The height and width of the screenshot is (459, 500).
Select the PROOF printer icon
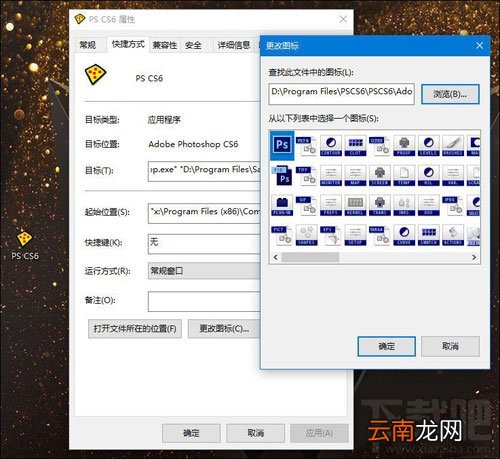click(404, 146)
